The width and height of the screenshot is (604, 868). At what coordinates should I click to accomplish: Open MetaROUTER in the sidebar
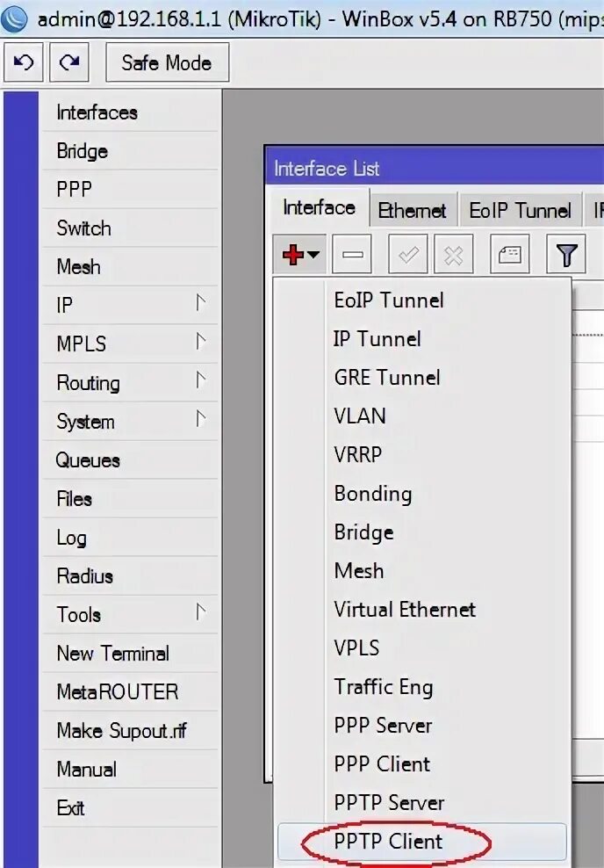[x=130, y=692]
